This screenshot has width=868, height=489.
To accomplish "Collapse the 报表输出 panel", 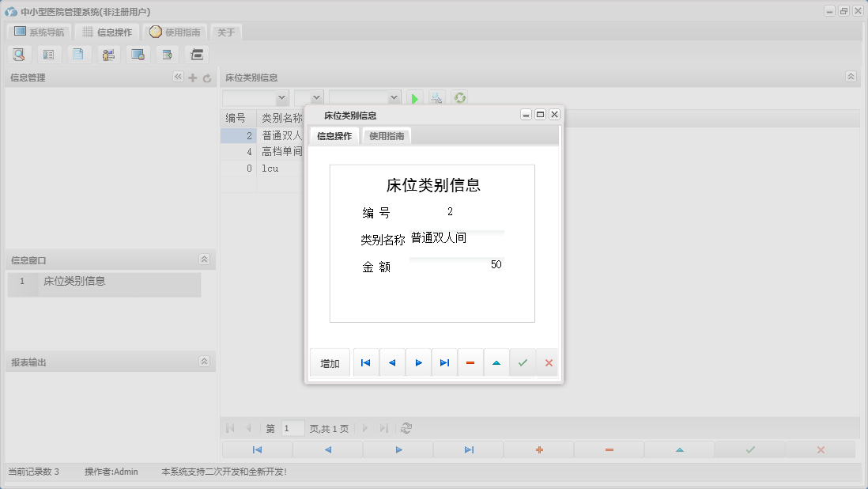I will coord(204,361).
